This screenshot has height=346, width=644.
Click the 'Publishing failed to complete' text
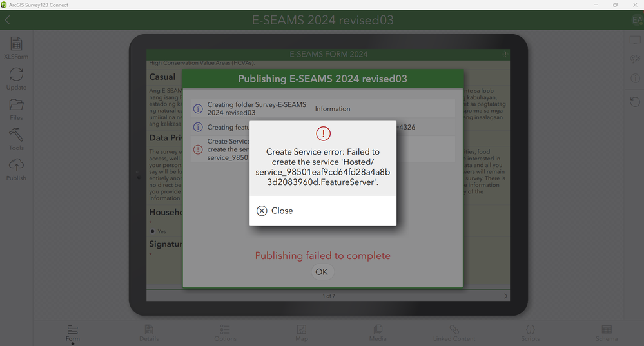[323, 256]
